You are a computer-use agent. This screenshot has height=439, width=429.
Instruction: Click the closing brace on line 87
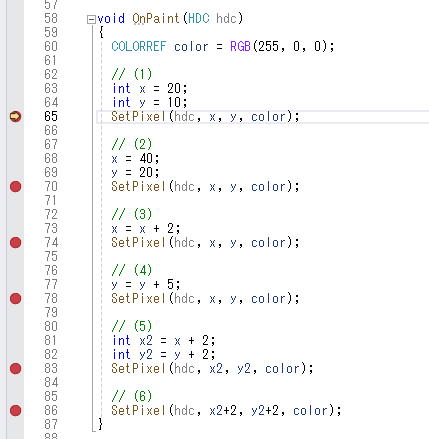point(100,424)
